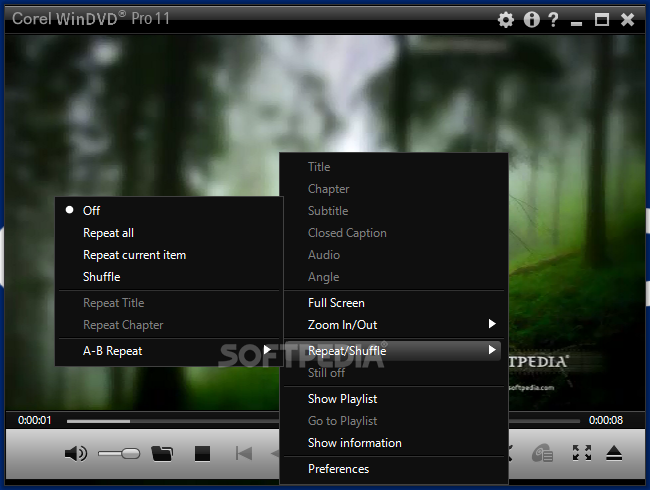The width and height of the screenshot is (650, 490).
Task: Choose Show information
Action: (394, 443)
